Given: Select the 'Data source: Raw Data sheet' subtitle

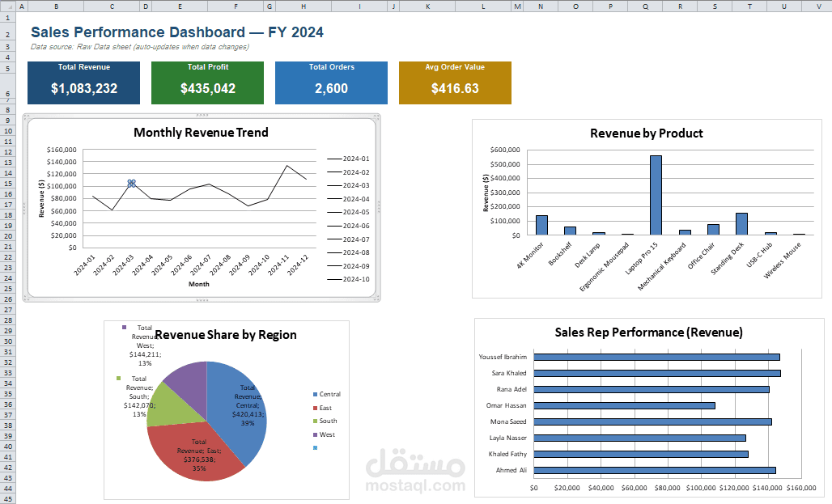Looking at the screenshot, I should (139, 47).
